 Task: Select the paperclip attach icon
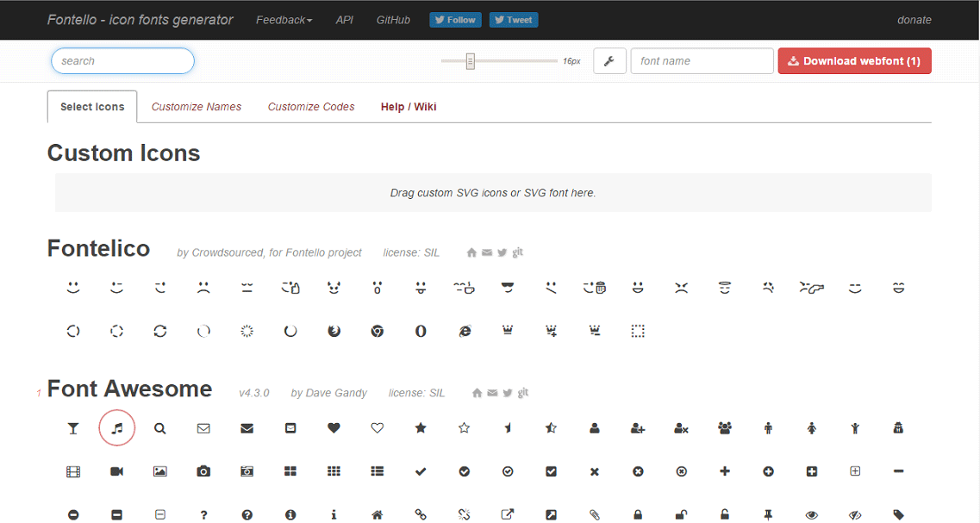coord(595,515)
